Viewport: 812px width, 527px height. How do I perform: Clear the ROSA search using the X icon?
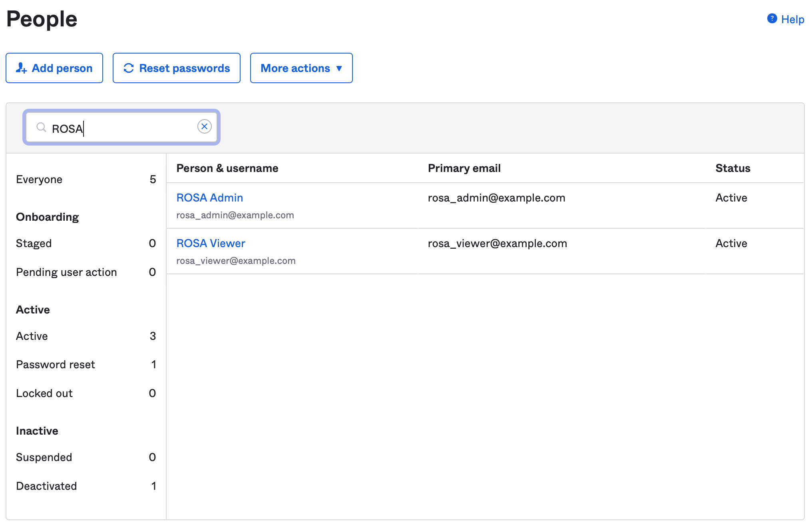coord(205,126)
